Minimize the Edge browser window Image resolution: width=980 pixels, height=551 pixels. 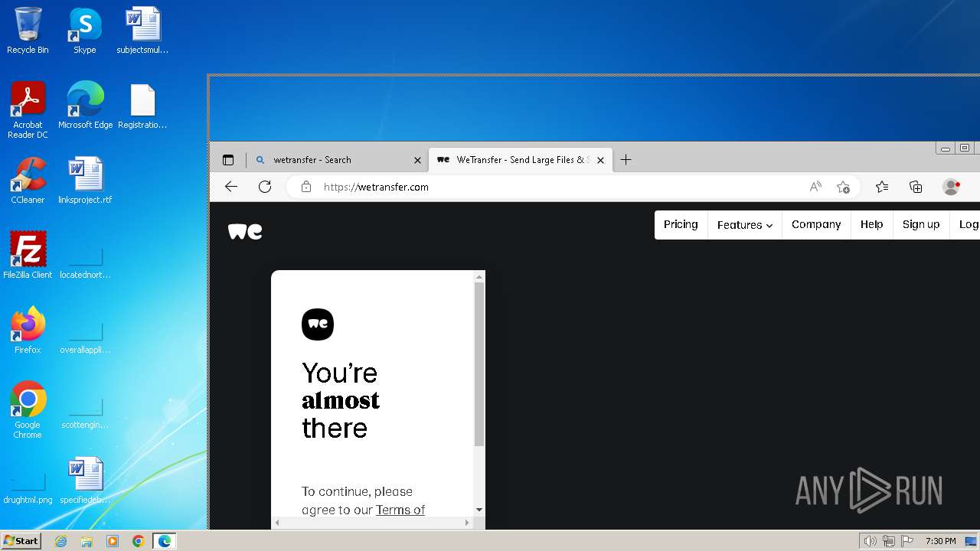(946, 148)
